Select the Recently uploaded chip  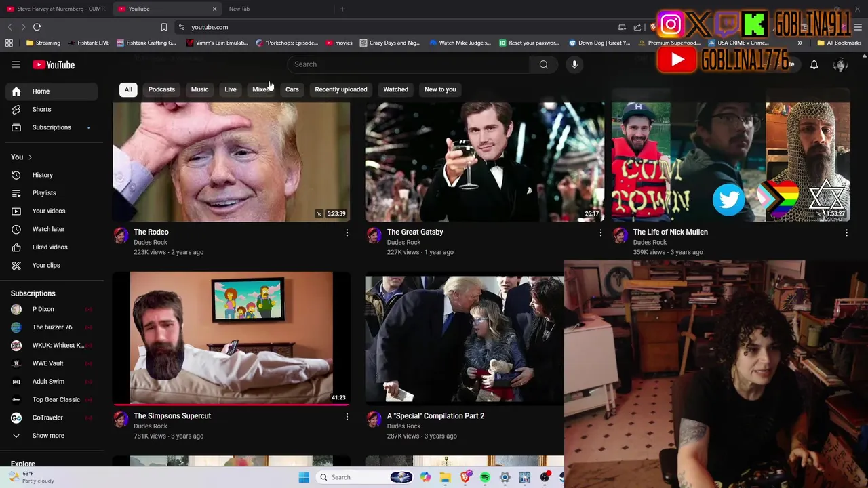coord(341,89)
